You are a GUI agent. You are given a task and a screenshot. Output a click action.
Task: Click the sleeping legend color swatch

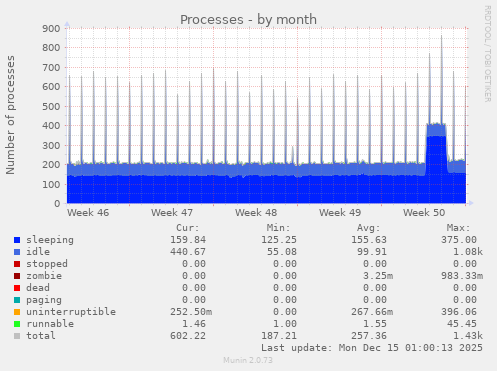[x=17, y=240]
